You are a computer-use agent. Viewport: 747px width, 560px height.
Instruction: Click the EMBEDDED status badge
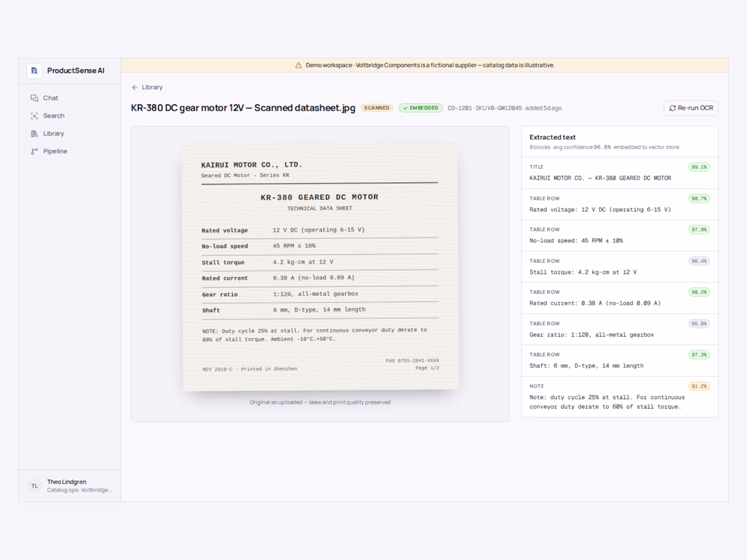click(420, 108)
